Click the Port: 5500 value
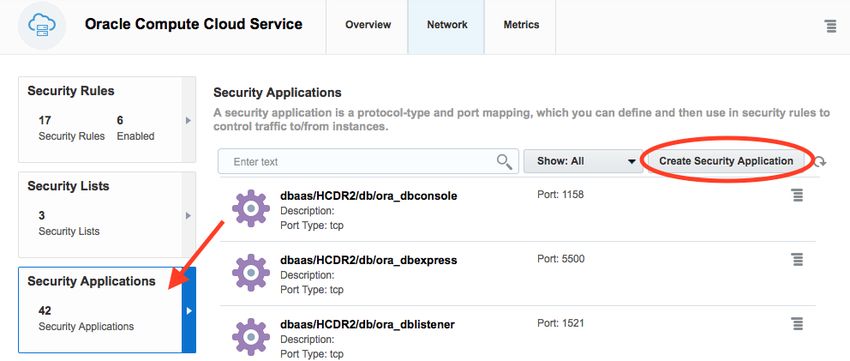 coord(561,259)
